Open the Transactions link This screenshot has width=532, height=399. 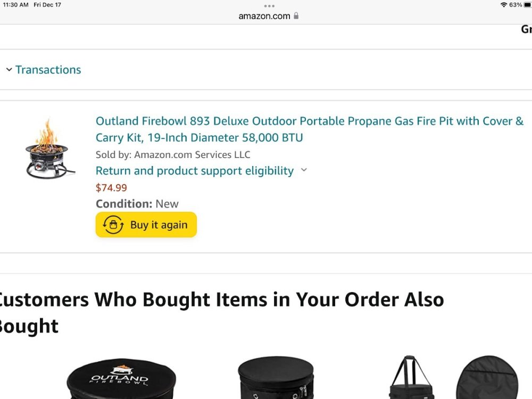pos(48,70)
